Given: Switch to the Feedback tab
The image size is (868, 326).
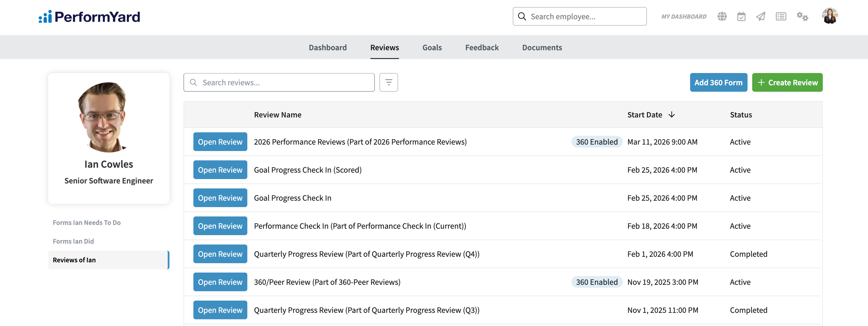Looking at the screenshot, I should (482, 48).
